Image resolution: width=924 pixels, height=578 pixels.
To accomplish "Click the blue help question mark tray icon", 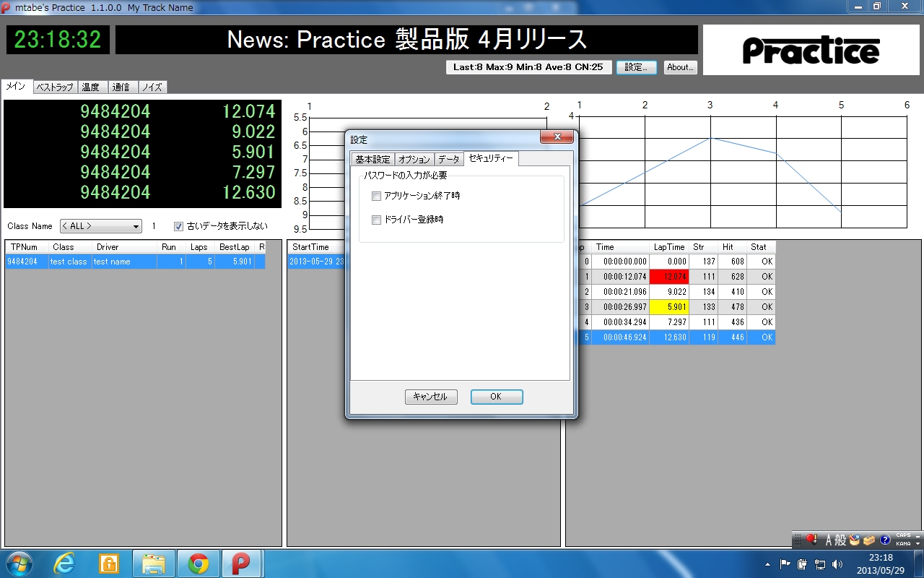I will coord(885,540).
